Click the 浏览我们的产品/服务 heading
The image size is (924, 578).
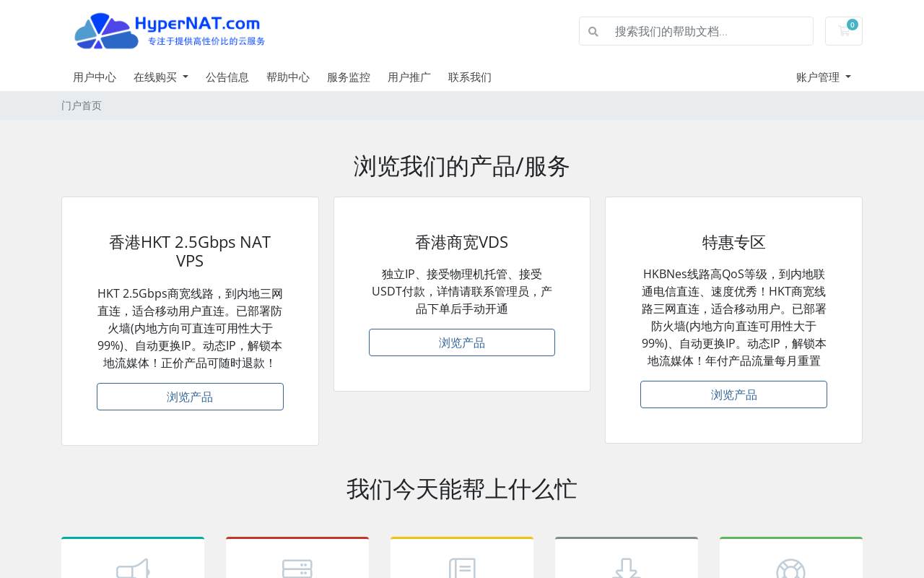462,166
